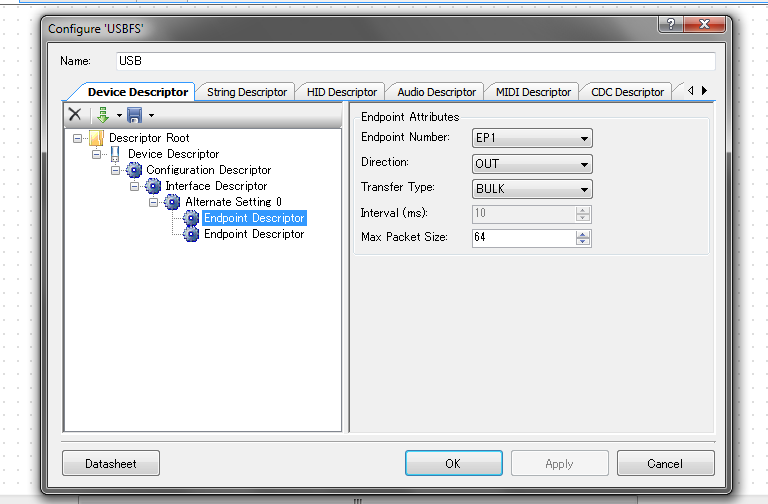
Task: Select Alternate Setting 0 tree item
Action: pyautogui.click(x=233, y=202)
